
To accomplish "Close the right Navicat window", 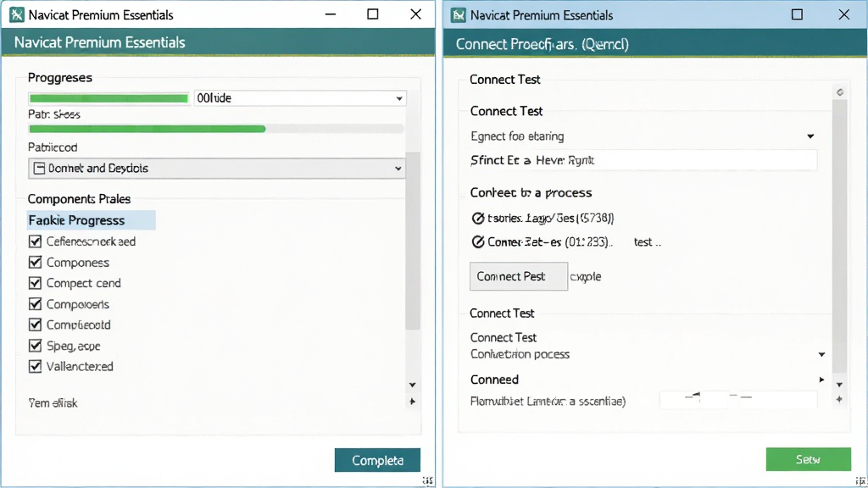I will pos(843,14).
